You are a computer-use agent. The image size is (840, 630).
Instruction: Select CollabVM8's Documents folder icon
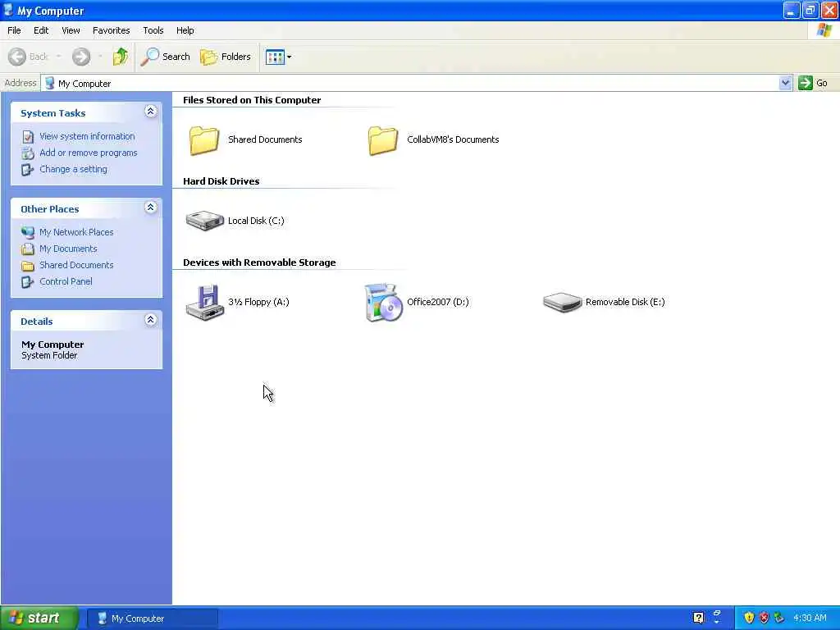pyautogui.click(x=382, y=139)
